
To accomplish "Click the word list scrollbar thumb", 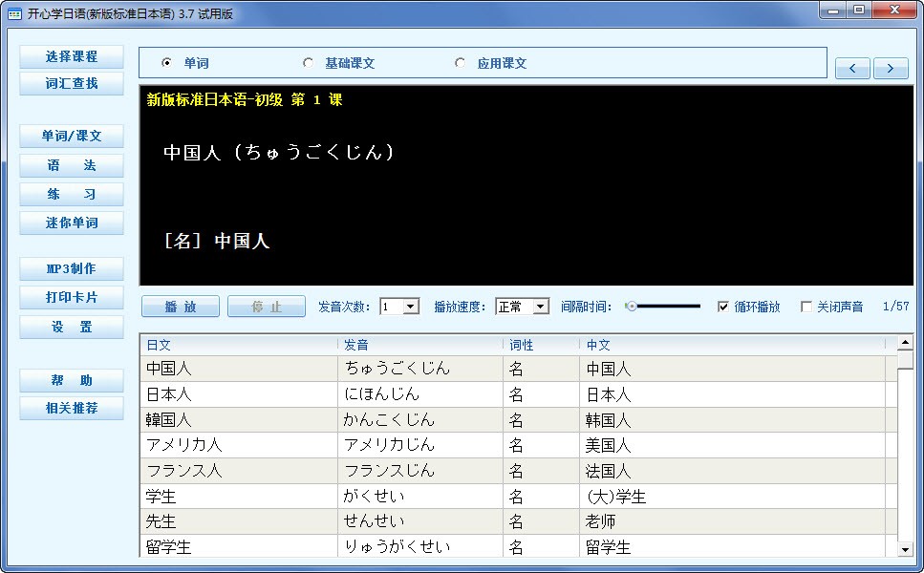I will coord(905,360).
